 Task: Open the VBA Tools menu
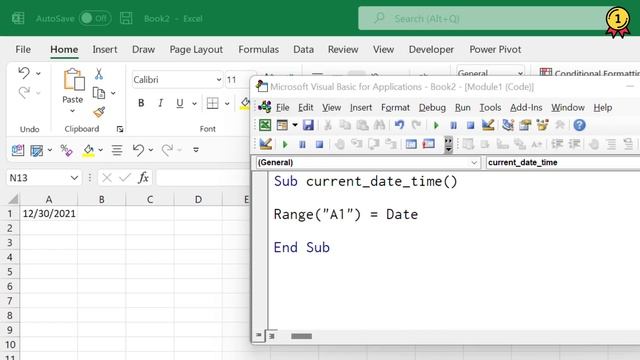tap(490, 107)
